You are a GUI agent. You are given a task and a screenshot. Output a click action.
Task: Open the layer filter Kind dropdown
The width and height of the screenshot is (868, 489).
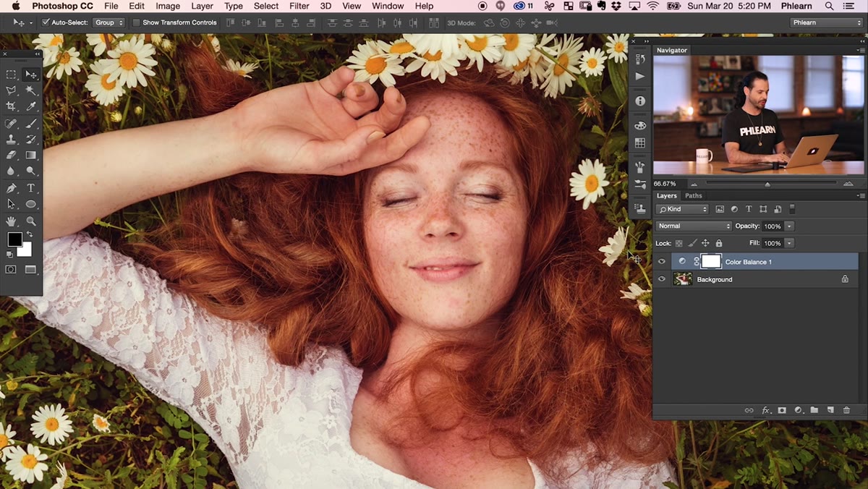(682, 209)
